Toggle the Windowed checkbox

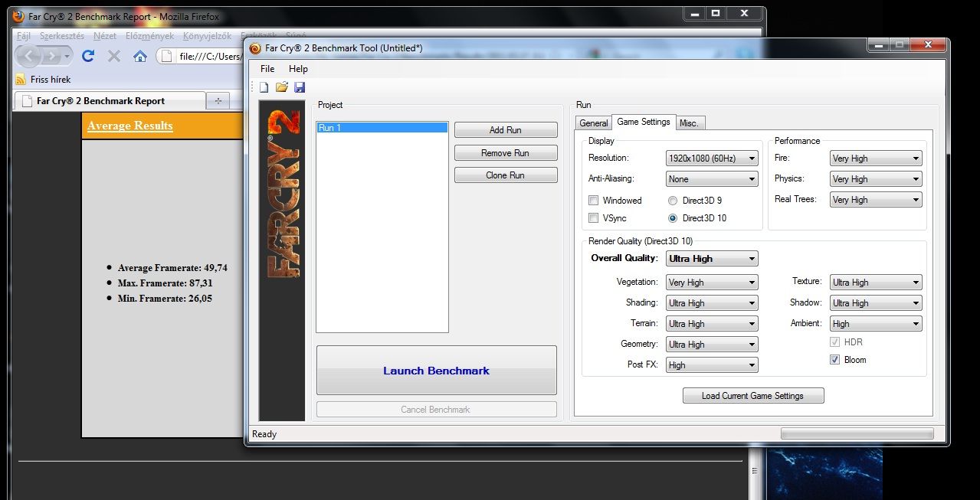coord(593,201)
